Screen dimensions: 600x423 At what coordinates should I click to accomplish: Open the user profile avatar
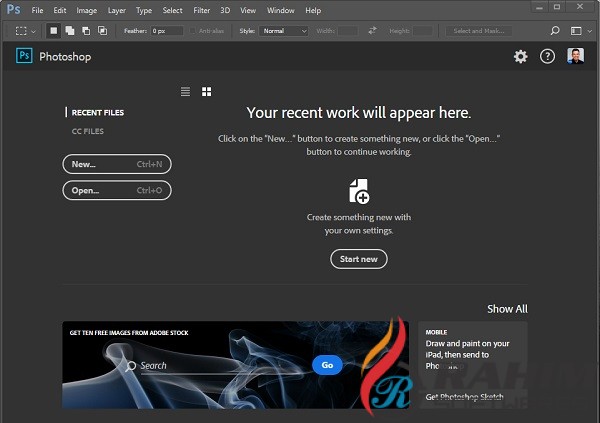click(x=575, y=57)
